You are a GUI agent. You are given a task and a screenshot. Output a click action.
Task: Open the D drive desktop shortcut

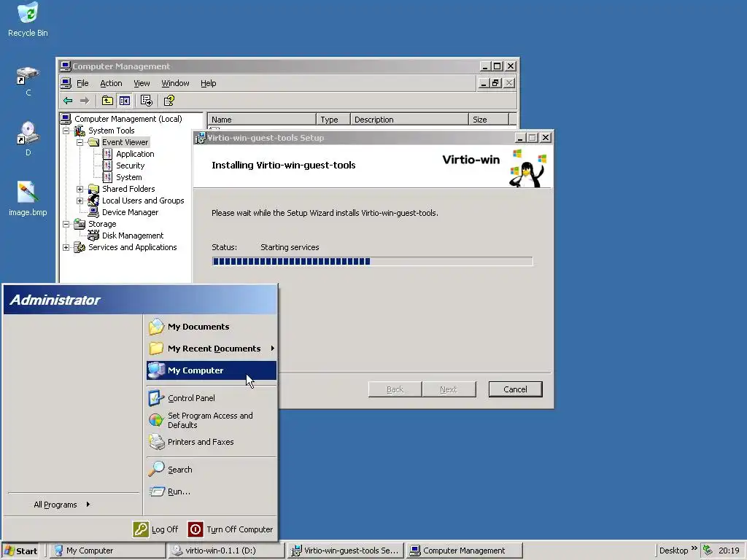(28, 138)
